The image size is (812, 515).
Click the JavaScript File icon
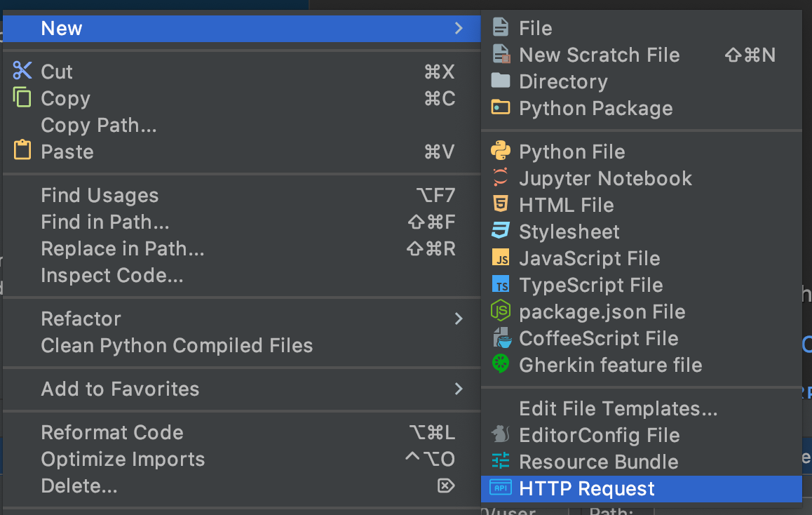point(500,258)
